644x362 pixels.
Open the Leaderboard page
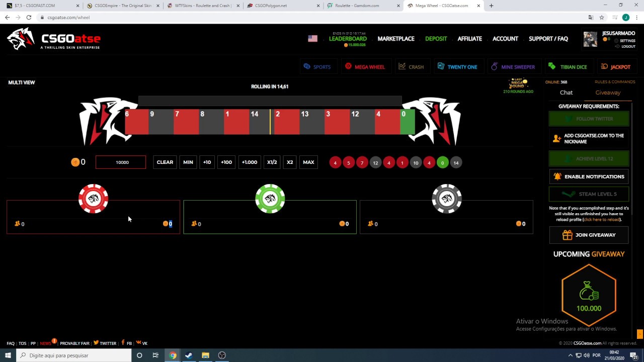[348, 39]
